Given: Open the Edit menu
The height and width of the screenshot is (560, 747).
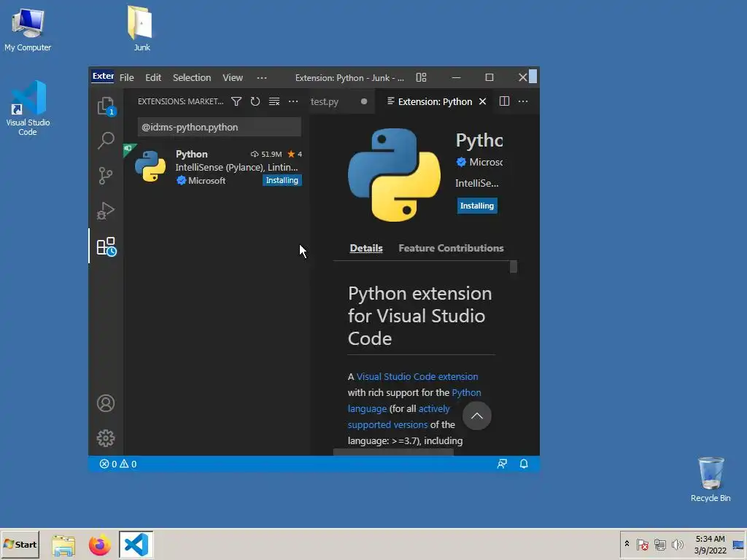Looking at the screenshot, I should pyautogui.click(x=153, y=77).
